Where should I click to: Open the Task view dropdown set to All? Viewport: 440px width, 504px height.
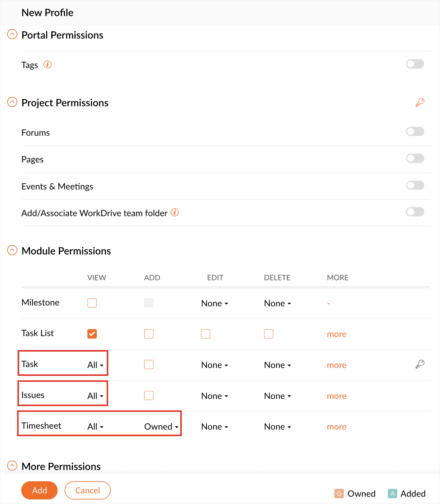click(95, 365)
